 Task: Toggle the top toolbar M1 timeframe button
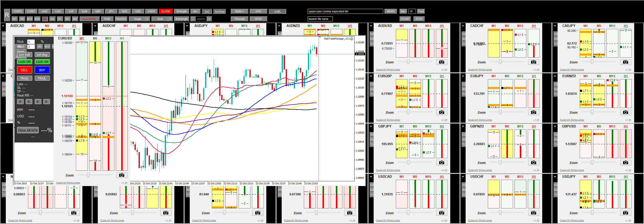pos(15,19)
